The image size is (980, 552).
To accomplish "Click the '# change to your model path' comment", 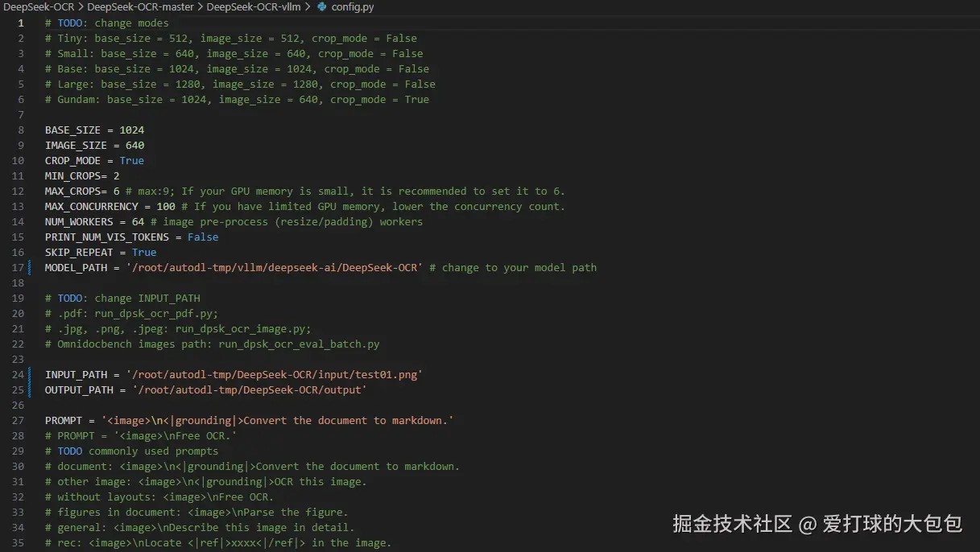I will pos(513,268).
